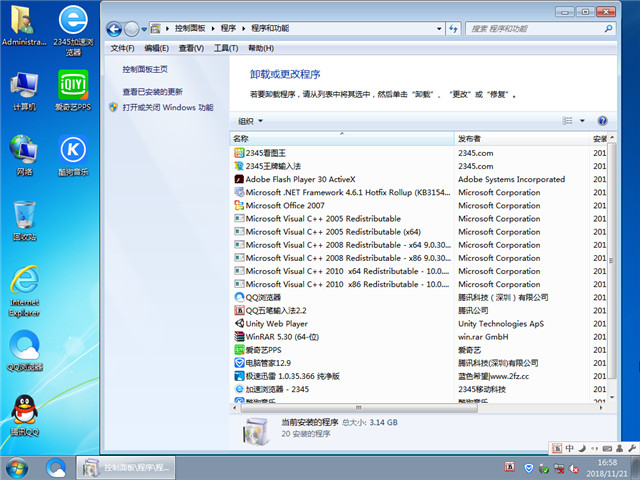Open the 查看(V) menu
The width and height of the screenshot is (640, 480).
[191, 48]
